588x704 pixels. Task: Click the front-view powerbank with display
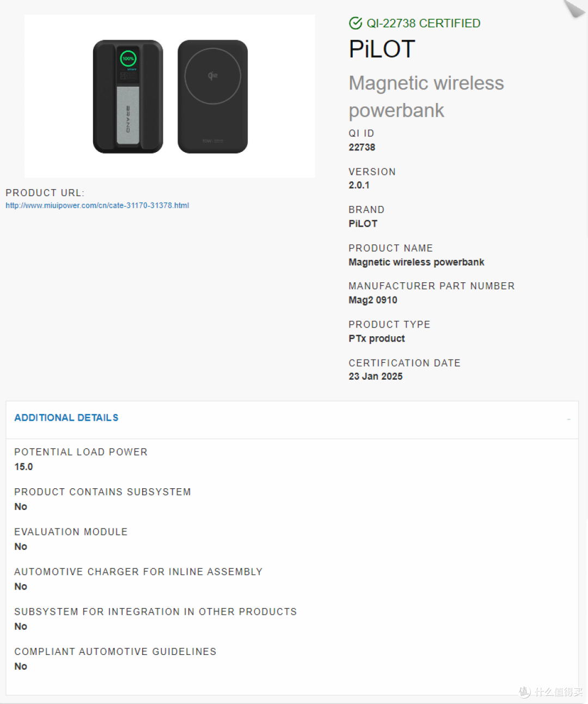coord(128,96)
